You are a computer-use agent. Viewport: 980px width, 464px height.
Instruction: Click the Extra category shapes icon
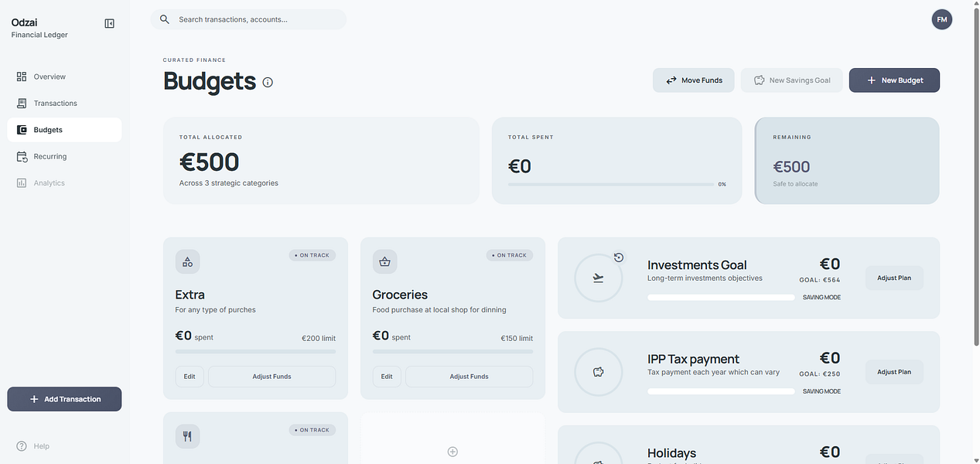click(187, 261)
